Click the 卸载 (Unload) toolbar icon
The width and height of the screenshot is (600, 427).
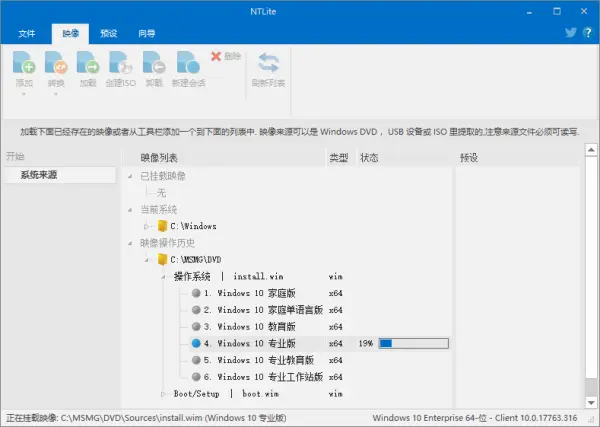click(154, 63)
